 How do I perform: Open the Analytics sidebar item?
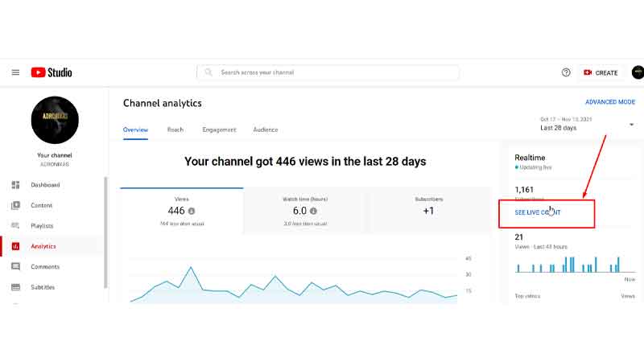coord(52,246)
